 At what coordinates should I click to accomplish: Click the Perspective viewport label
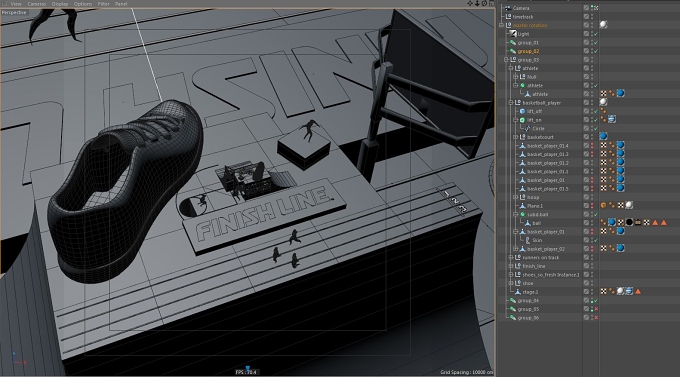tap(14, 12)
